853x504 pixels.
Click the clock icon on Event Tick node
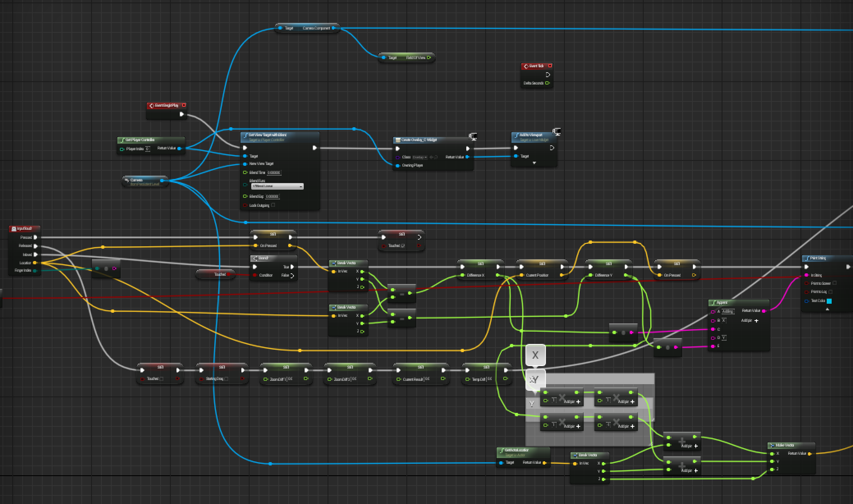[526, 66]
